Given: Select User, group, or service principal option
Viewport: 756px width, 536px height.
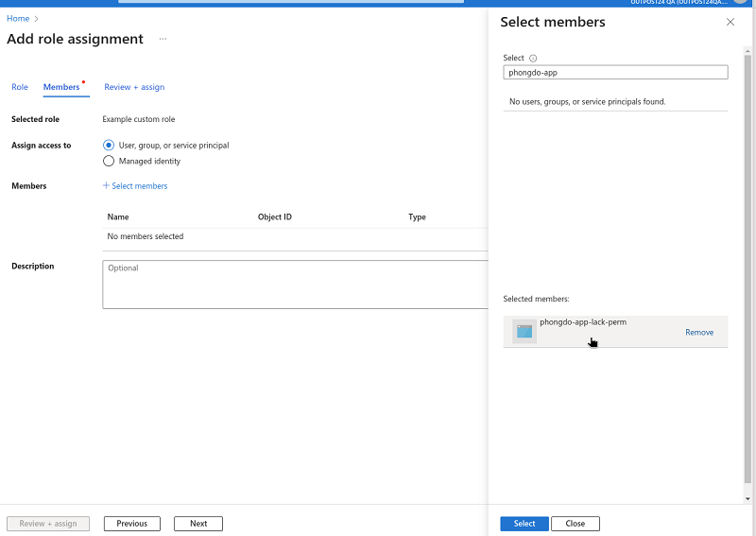Looking at the screenshot, I should coord(109,146).
